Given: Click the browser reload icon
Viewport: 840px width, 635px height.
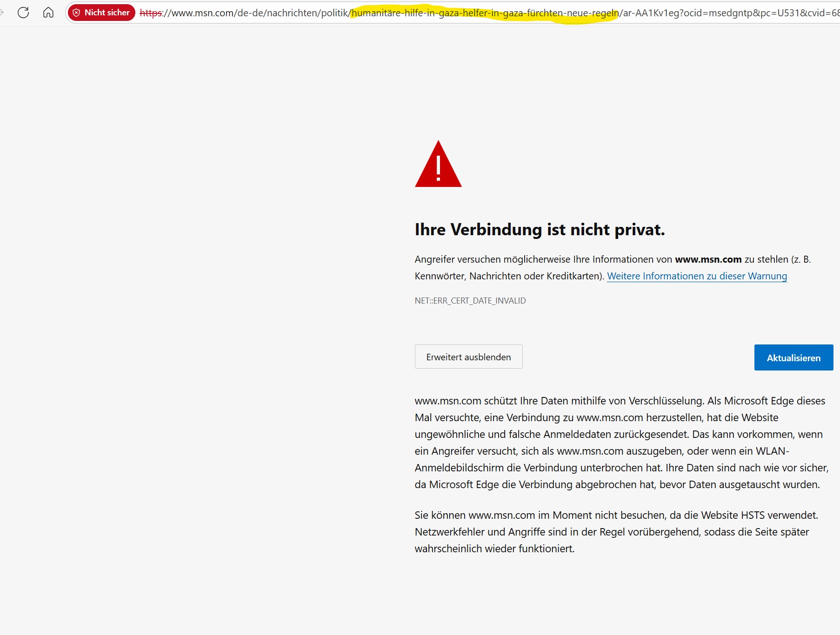Looking at the screenshot, I should (x=23, y=13).
